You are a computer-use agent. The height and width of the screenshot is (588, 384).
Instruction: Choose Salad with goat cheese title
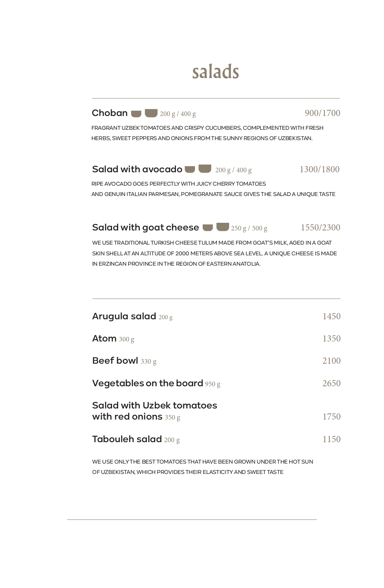145,227
